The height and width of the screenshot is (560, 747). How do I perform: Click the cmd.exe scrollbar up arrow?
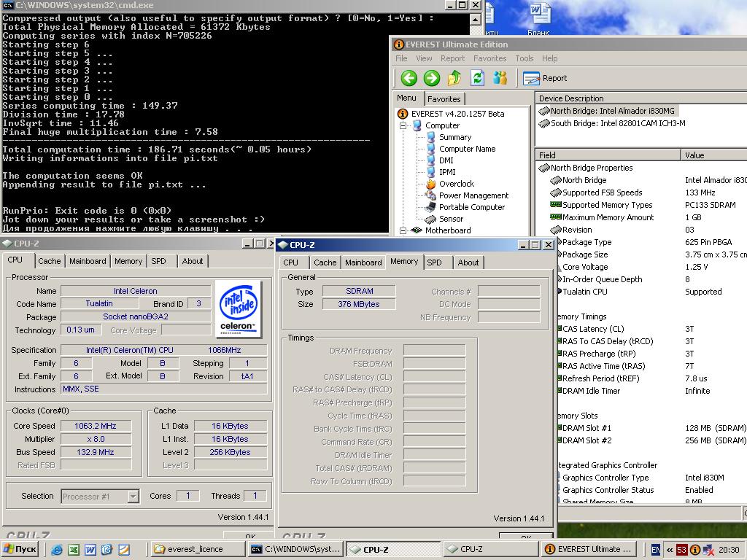[475, 20]
